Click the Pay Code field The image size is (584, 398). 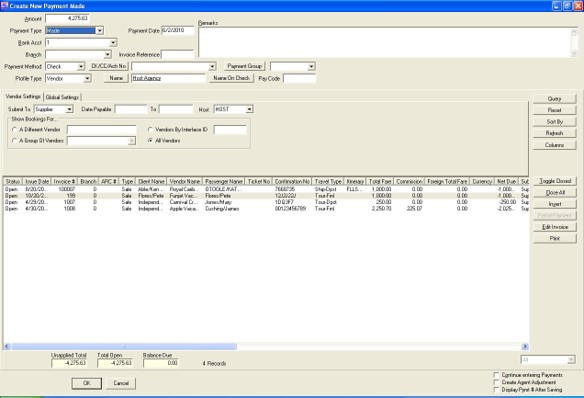[299, 79]
